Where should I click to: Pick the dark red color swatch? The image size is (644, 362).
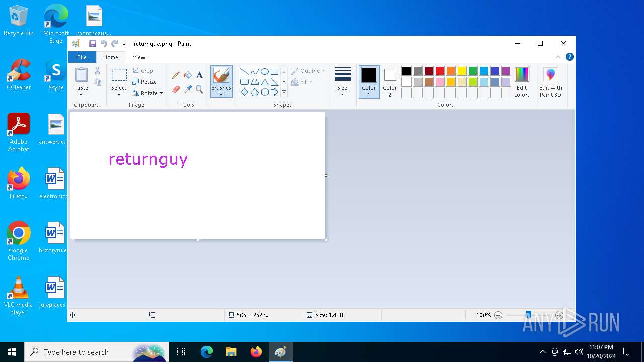click(429, 71)
